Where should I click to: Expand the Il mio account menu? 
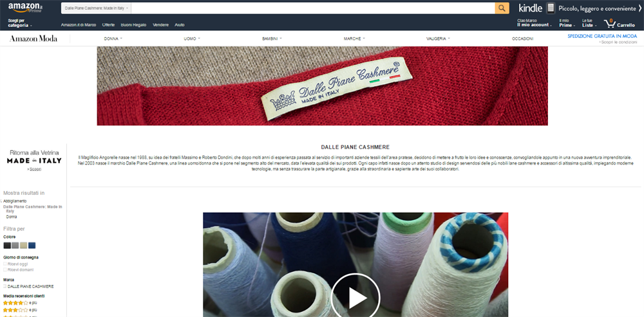pos(534,23)
